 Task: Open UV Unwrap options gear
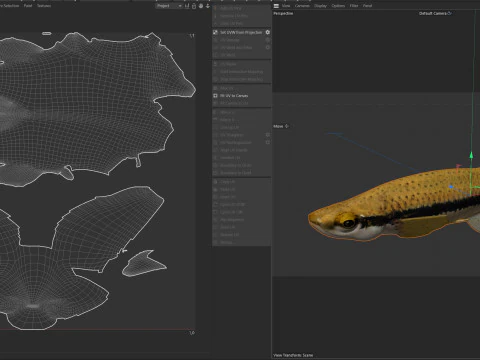pos(268,40)
